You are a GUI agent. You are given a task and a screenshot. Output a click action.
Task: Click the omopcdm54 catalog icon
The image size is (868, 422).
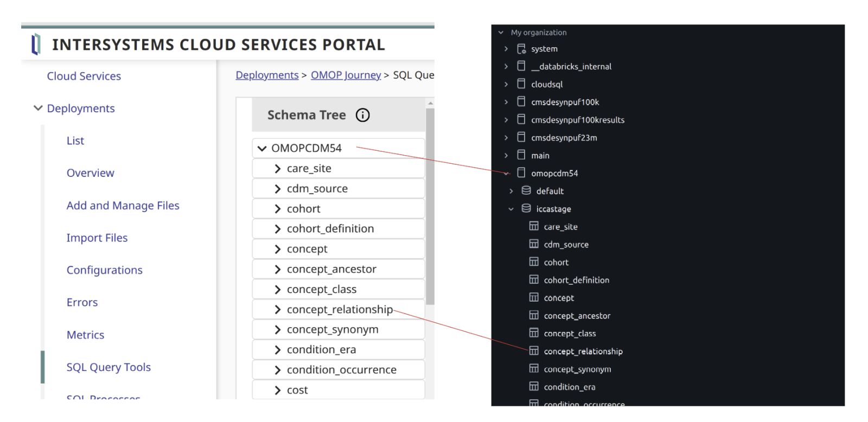pos(521,173)
